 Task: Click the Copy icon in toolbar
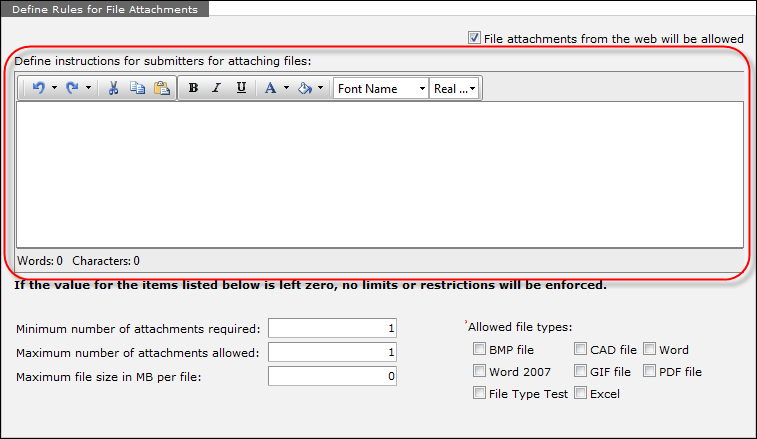click(137, 88)
